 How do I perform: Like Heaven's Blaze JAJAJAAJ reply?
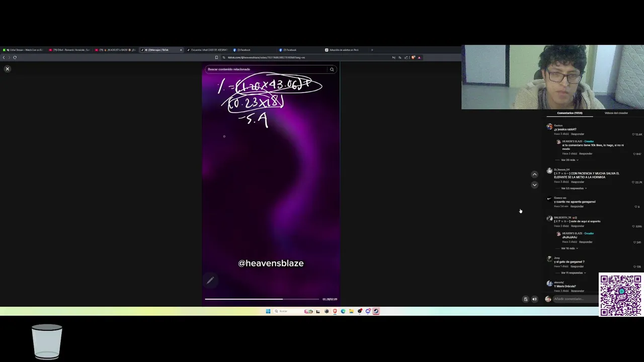pyautogui.click(x=634, y=242)
